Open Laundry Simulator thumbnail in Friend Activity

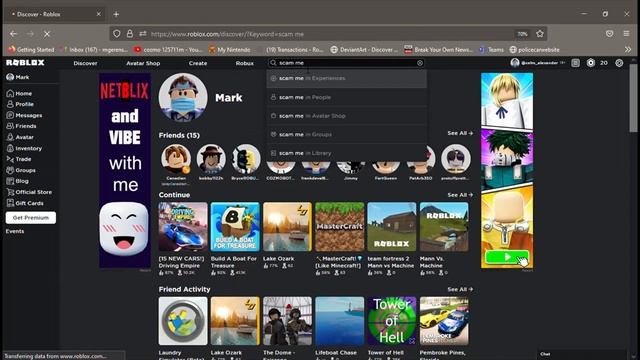pos(183,321)
